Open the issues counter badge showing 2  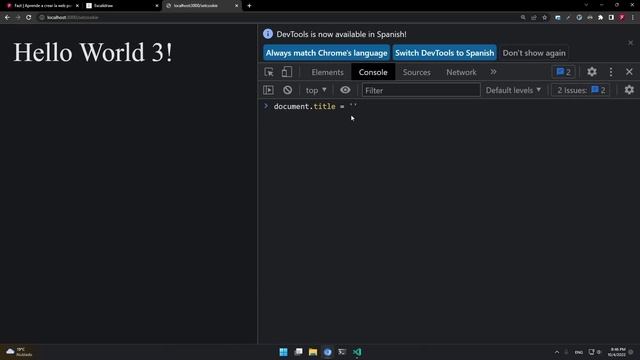point(563,72)
